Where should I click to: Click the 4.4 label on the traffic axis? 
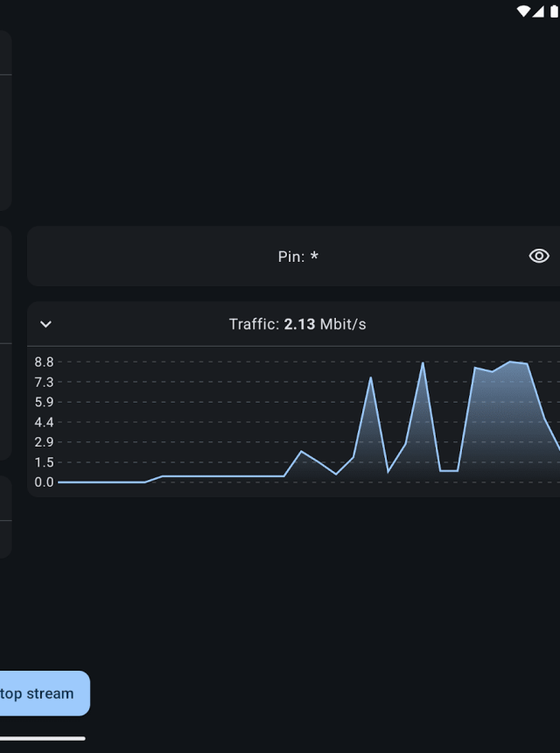click(x=45, y=422)
